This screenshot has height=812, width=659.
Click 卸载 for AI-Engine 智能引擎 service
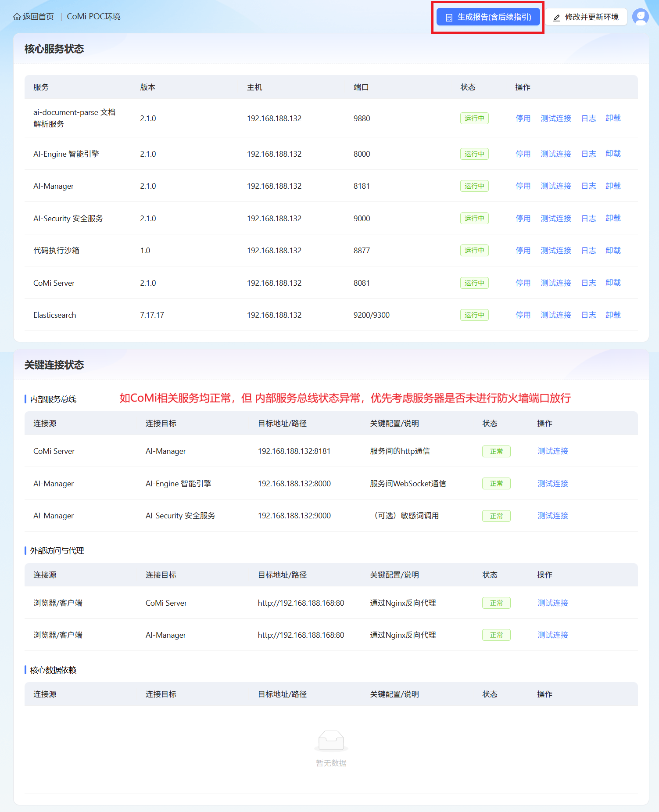pos(613,154)
